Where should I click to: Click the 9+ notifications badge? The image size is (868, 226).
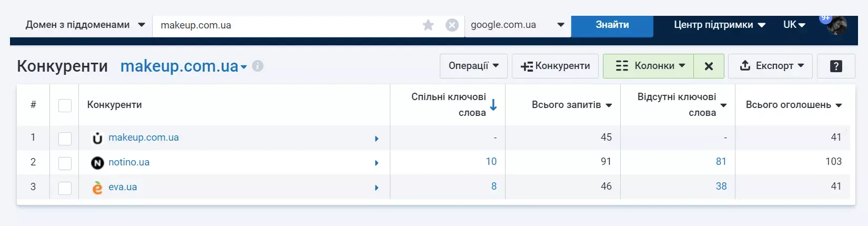(825, 18)
